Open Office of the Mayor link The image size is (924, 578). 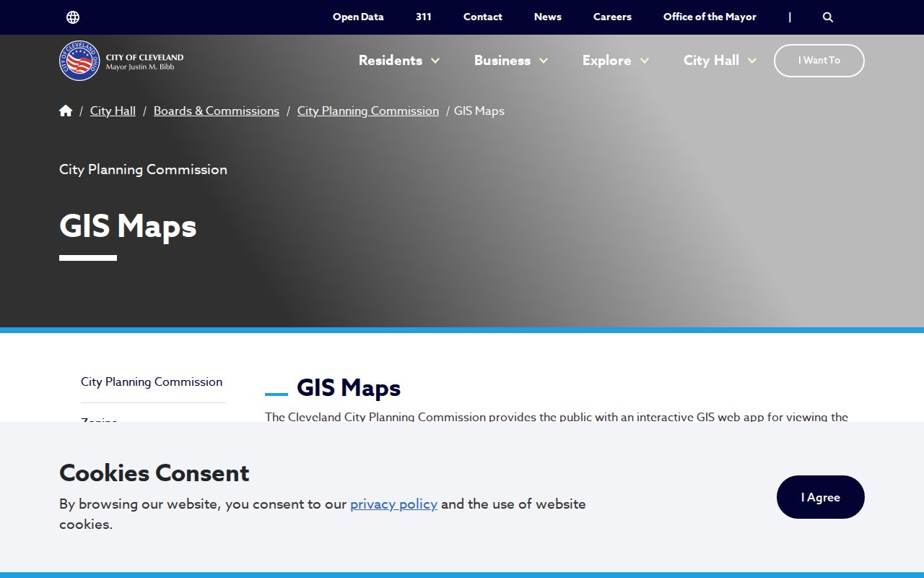[x=710, y=17]
